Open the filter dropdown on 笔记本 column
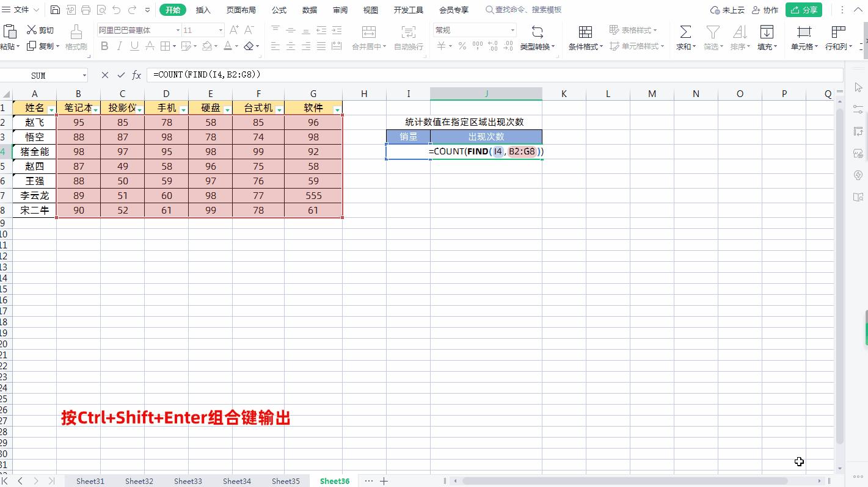This screenshot has height=487, width=868. coord(95,109)
